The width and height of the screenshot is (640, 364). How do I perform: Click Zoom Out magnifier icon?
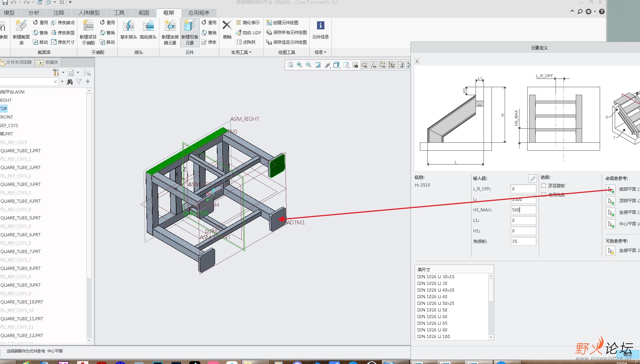(309, 65)
